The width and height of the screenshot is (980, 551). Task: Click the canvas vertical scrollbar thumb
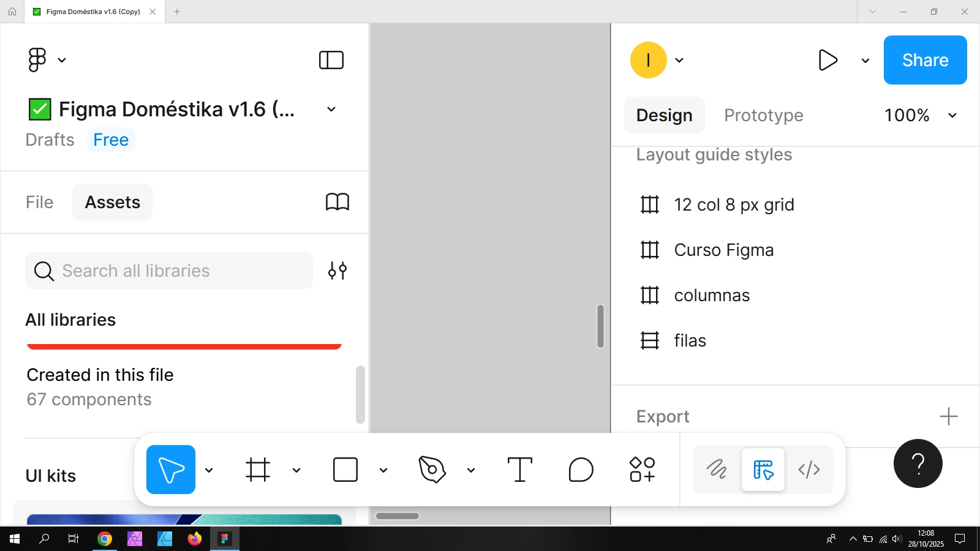pyautogui.click(x=600, y=326)
